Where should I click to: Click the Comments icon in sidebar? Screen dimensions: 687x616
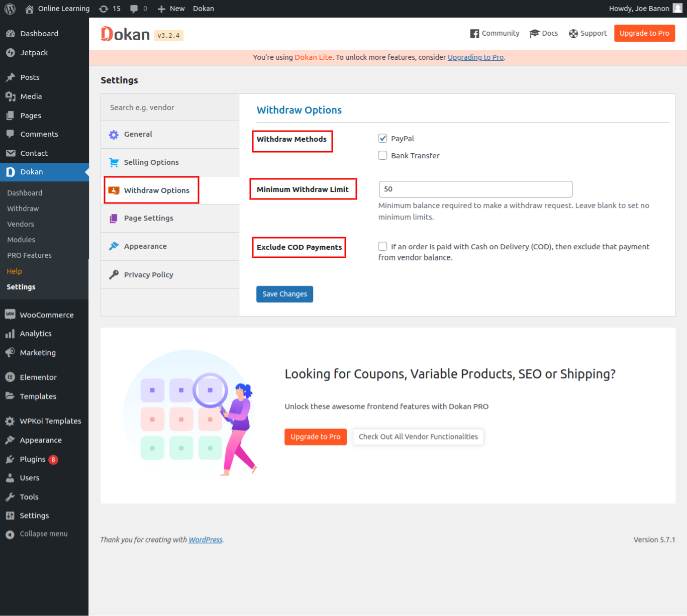click(x=10, y=134)
